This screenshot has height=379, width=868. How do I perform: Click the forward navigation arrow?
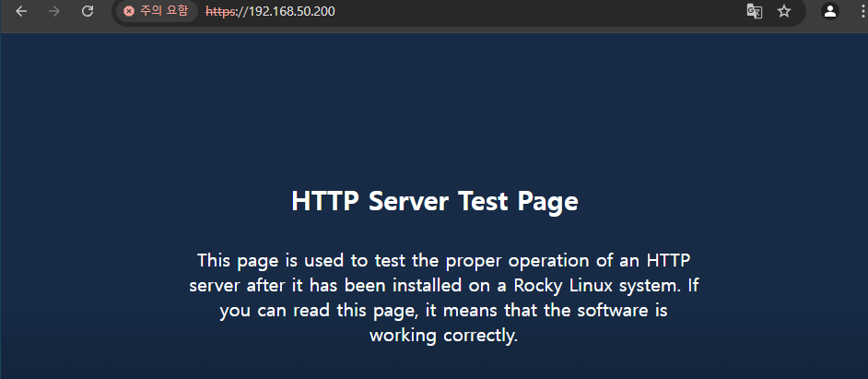click(54, 11)
